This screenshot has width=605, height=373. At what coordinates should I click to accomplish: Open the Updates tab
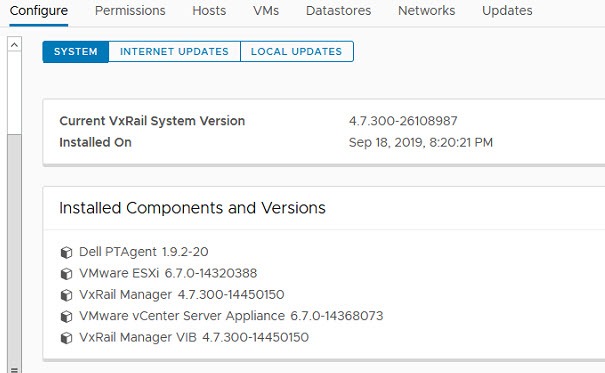click(507, 11)
